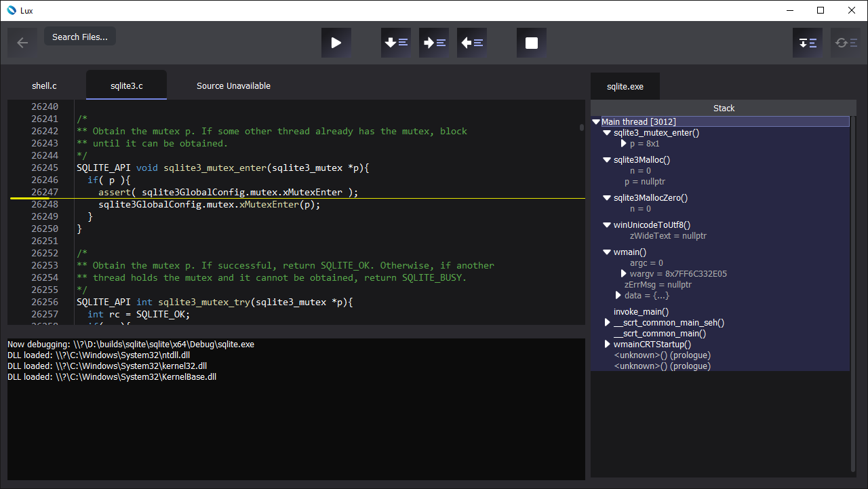The width and height of the screenshot is (868, 489).
Task: Click line number 26256 in the gutter
Action: (45, 302)
